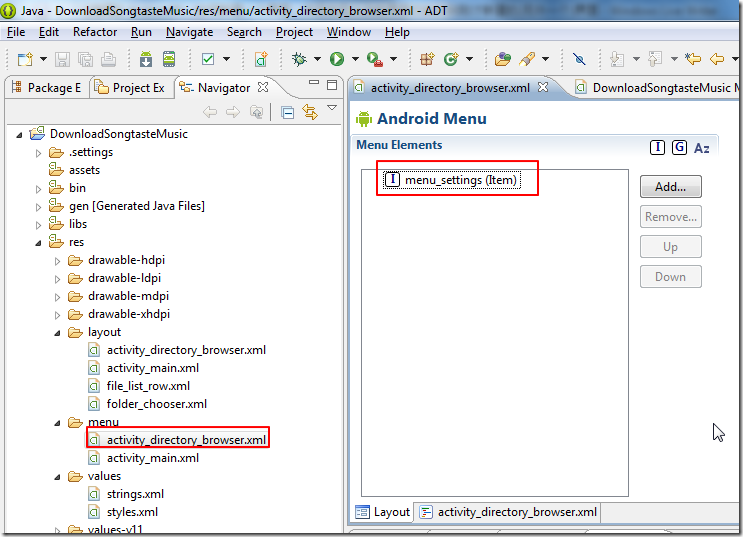743x537 pixels.
Task: Click the Print icon
Action: coord(109,59)
